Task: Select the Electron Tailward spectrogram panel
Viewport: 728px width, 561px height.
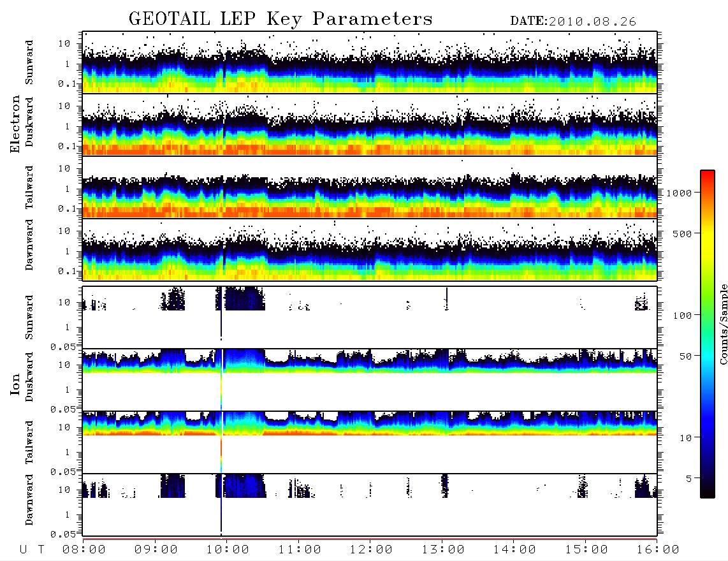Action: (x=370, y=187)
